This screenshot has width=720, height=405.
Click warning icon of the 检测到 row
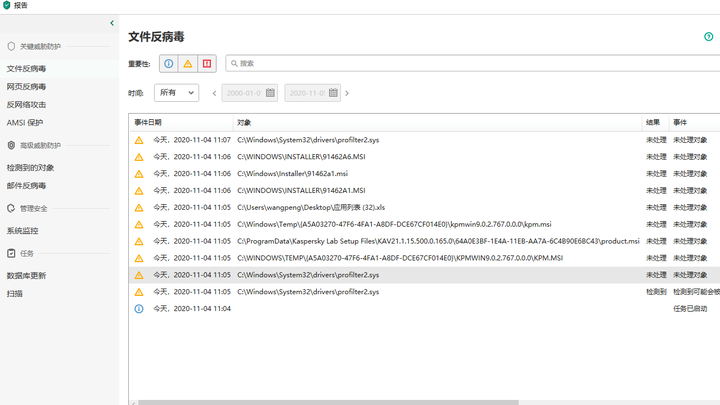(x=139, y=292)
